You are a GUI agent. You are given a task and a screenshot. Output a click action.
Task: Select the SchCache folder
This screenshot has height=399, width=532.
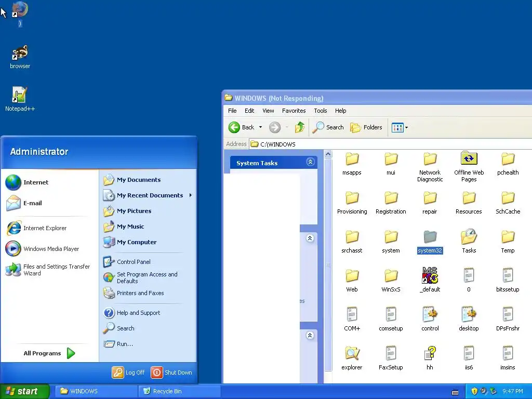(x=508, y=203)
